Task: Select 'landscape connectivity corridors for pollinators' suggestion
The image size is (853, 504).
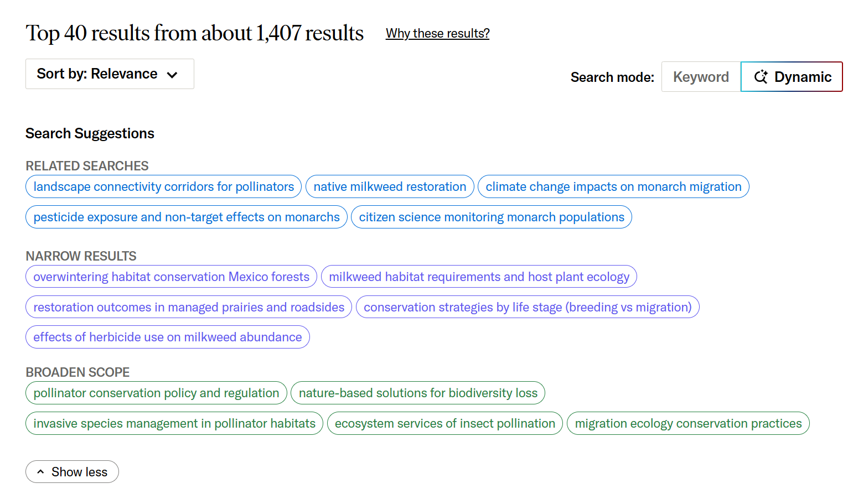Action: (163, 186)
